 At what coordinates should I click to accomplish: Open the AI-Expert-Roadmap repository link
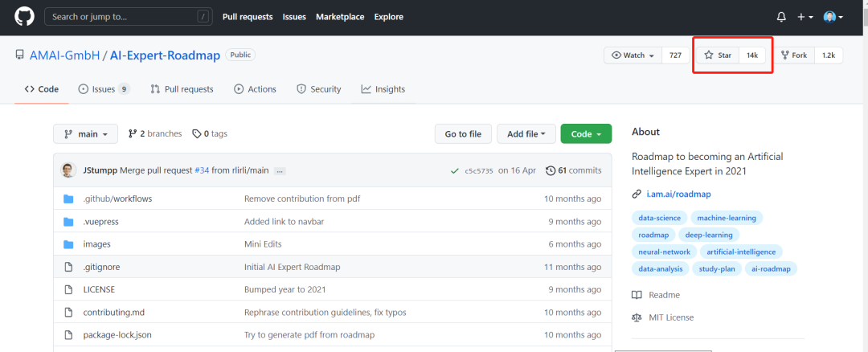[165, 55]
